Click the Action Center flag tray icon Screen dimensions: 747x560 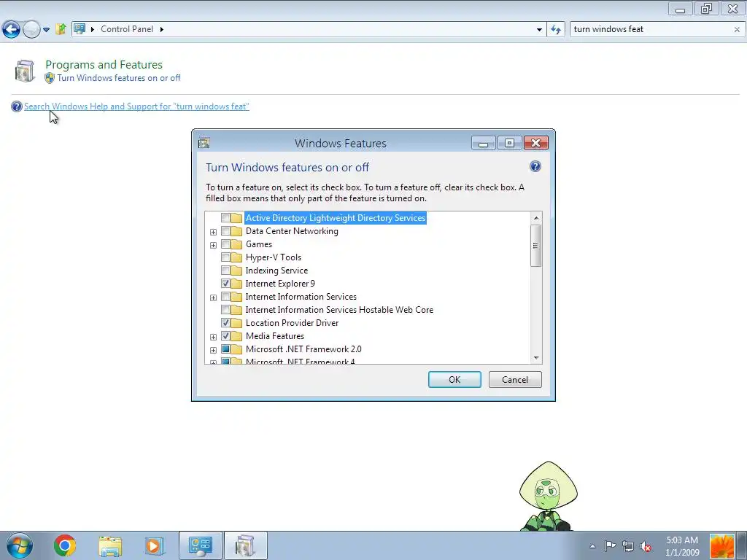click(610, 546)
